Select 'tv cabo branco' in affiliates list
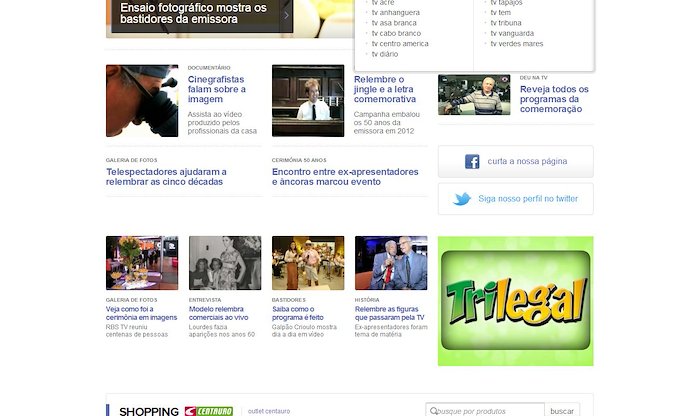Image resolution: width=700 pixels, height=416 pixels. [x=396, y=33]
